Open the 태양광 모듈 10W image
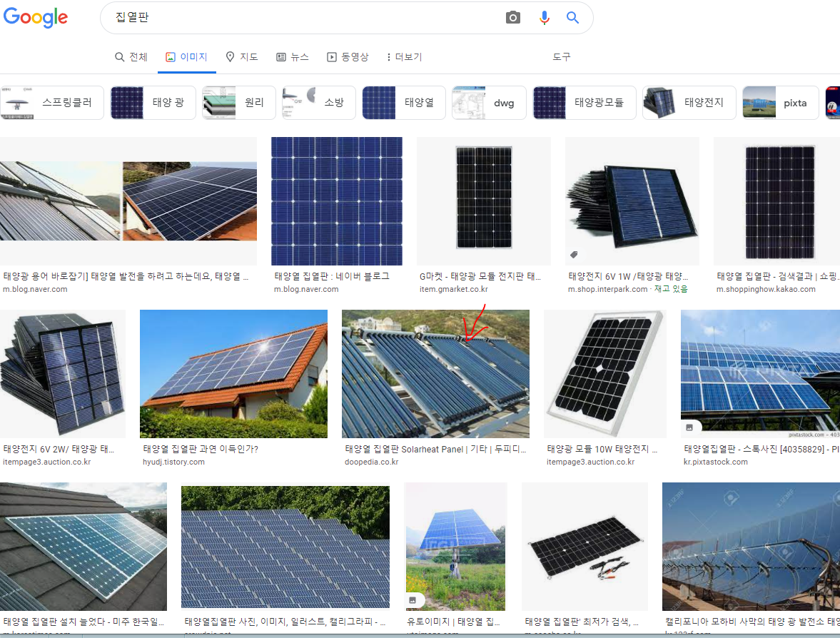The width and height of the screenshot is (840, 638). tap(605, 374)
